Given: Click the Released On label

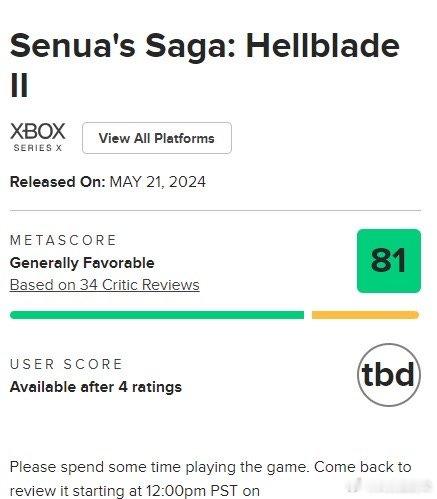Looking at the screenshot, I should pyautogui.click(x=58, y=182).
